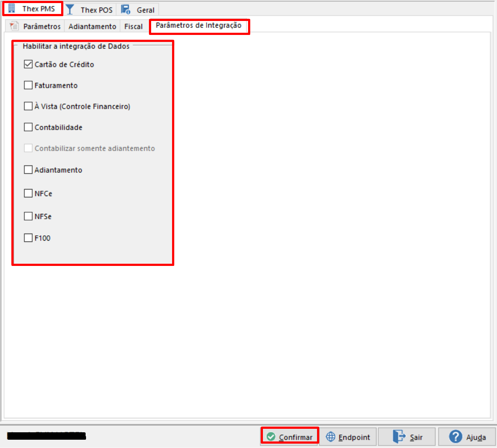Click the NFCe label text
The height and width of the screenshot is (448, 497).
(x=43, y=193)
